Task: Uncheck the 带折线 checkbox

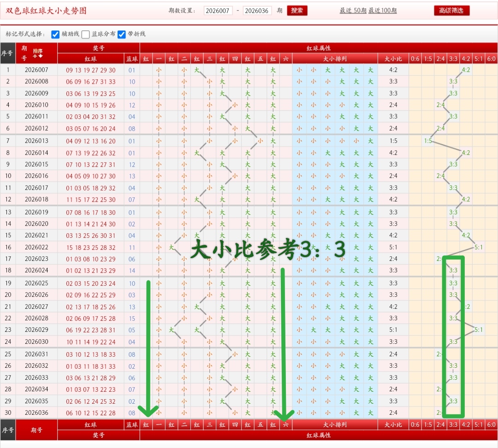Action: click(x=122, y=34)
